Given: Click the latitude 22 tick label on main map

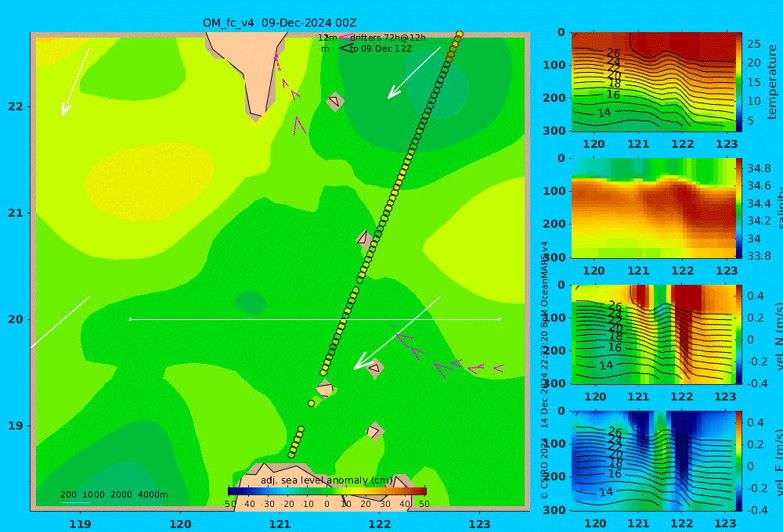Looking at the screenshot, I should pos(16,106).
